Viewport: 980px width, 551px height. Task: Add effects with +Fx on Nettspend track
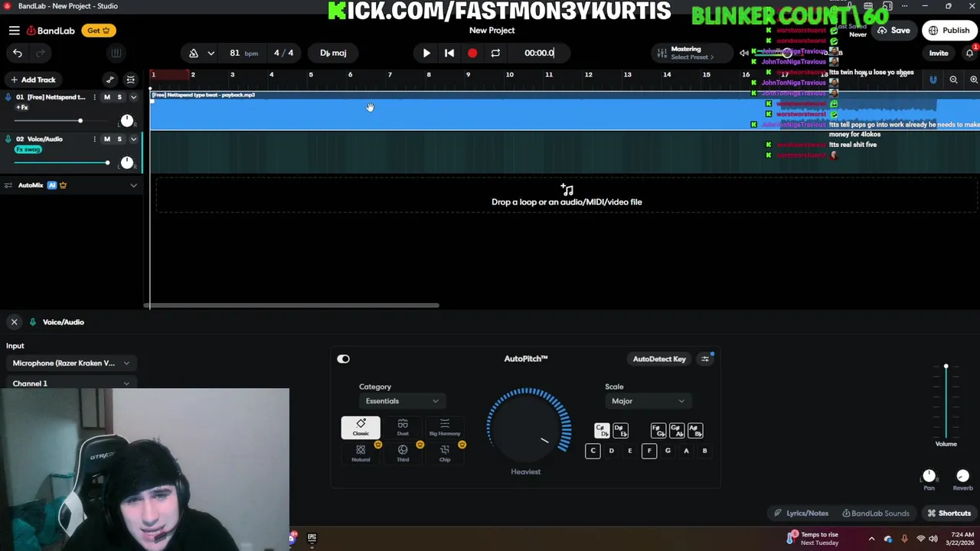click(x=22, y=108)
